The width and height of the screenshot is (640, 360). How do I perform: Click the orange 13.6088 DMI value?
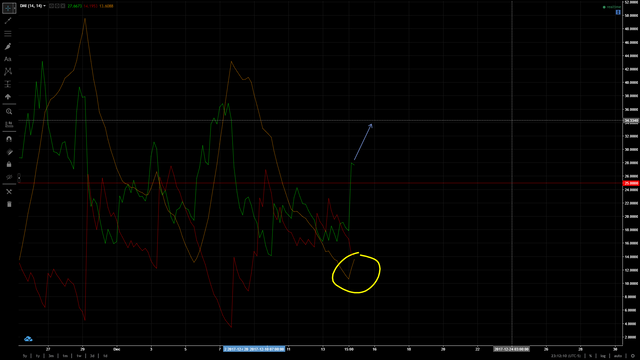[x=106, y=6]
